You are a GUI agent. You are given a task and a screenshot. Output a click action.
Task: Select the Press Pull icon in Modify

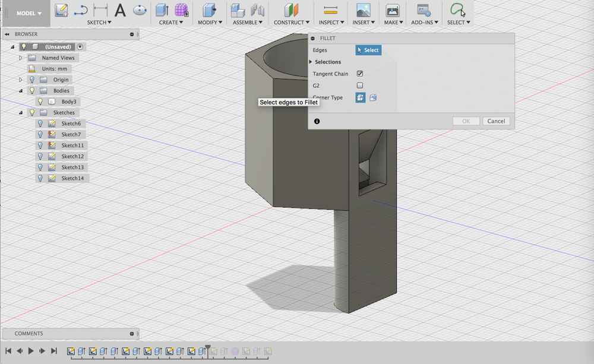(x=209, y=10)
